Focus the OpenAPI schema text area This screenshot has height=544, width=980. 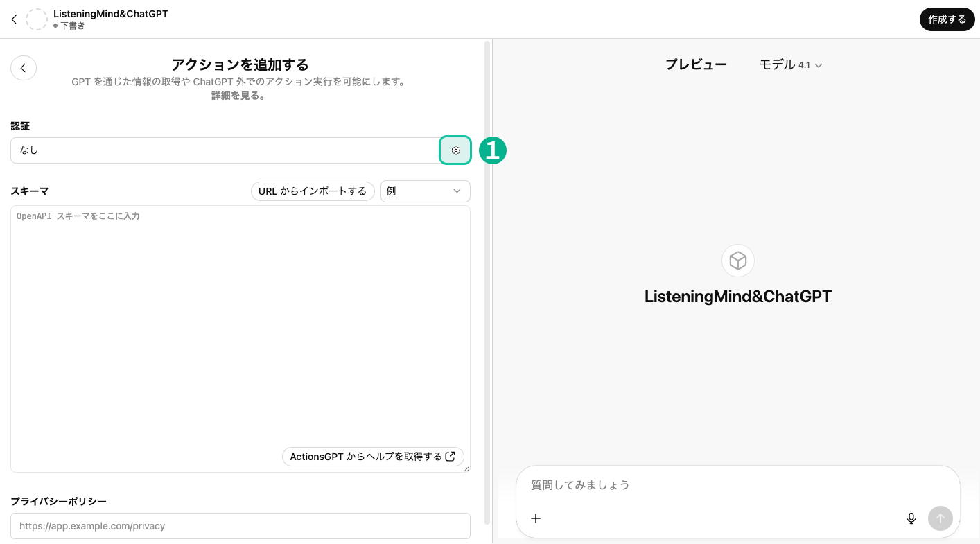(240, 339)
